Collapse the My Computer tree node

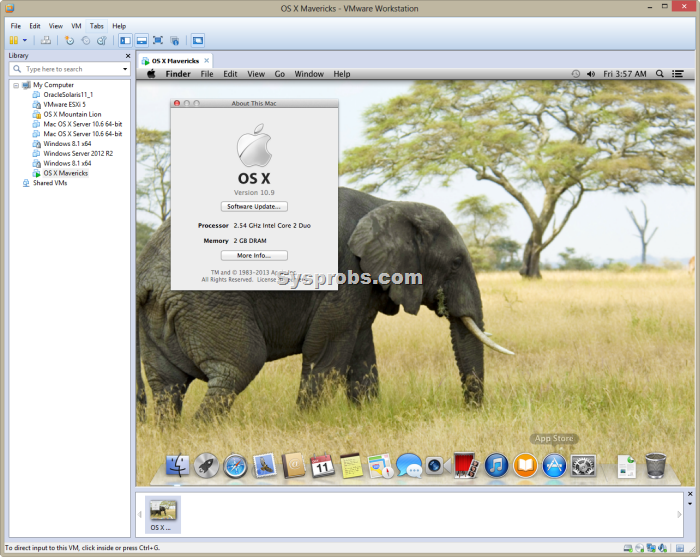[x=16, y=85]
